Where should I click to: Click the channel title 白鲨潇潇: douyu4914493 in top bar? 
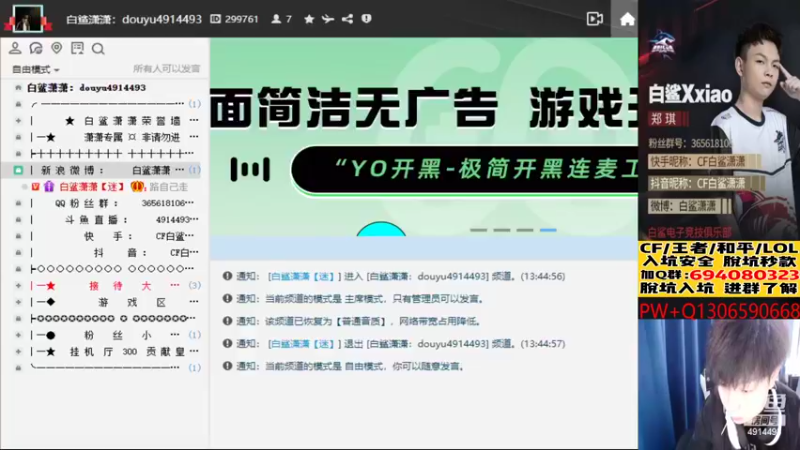(x=134, y=19)
